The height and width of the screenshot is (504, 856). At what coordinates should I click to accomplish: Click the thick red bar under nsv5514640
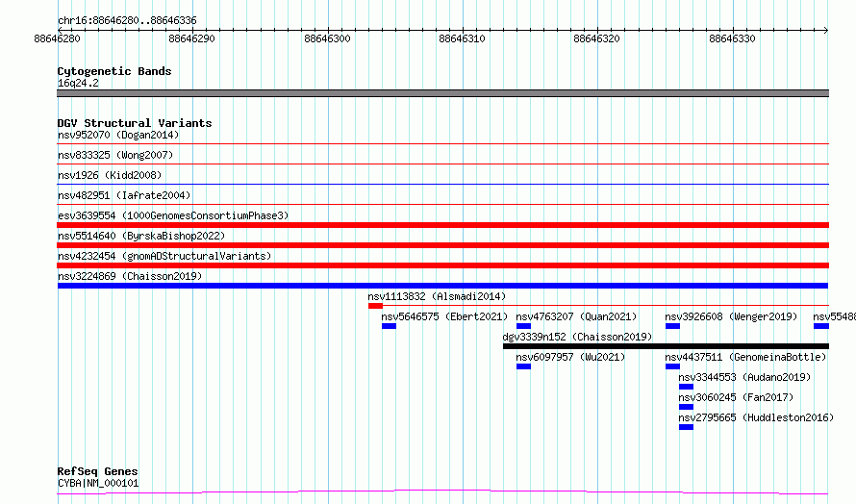tap(442, 245)
